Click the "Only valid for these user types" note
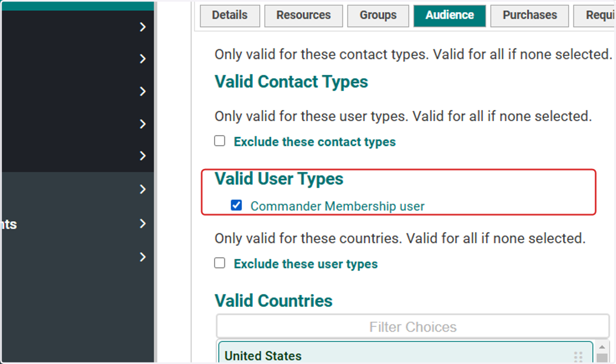Screen dimensions: 616x364 (403, 116)
